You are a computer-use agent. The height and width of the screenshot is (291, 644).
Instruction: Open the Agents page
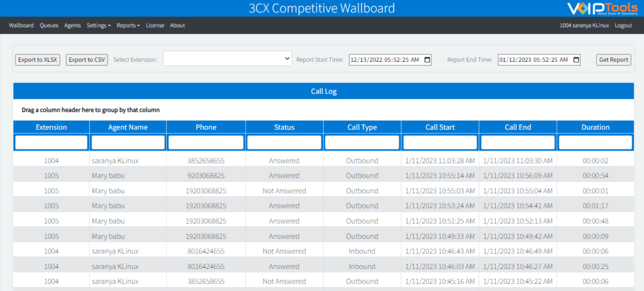coord(72,26)
